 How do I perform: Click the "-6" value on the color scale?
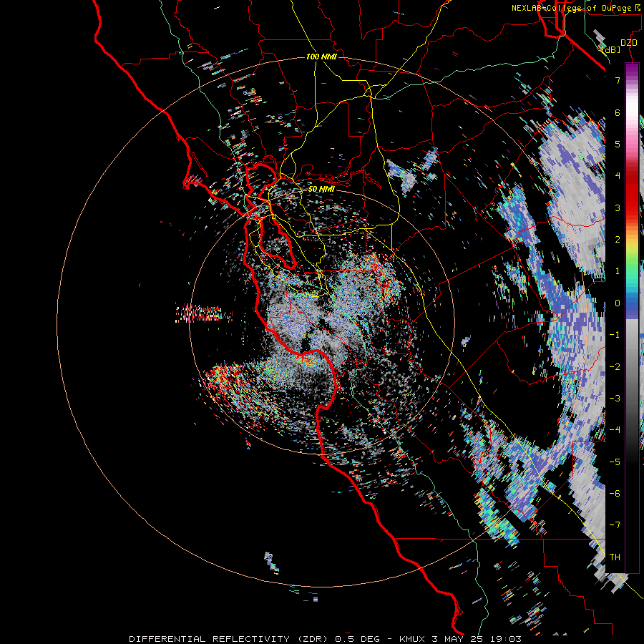(x=615, y=494)
